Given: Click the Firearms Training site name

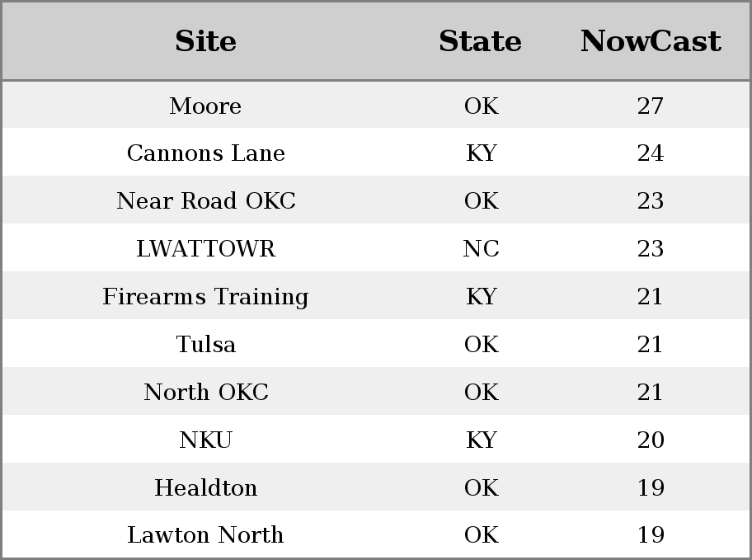Looking at the screenshot, I should (205, 297).
